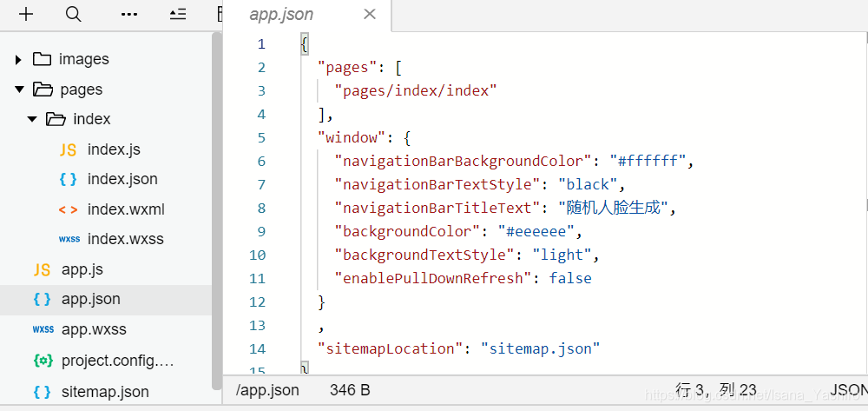Click the "window" key on line 5

click(352, 137)
